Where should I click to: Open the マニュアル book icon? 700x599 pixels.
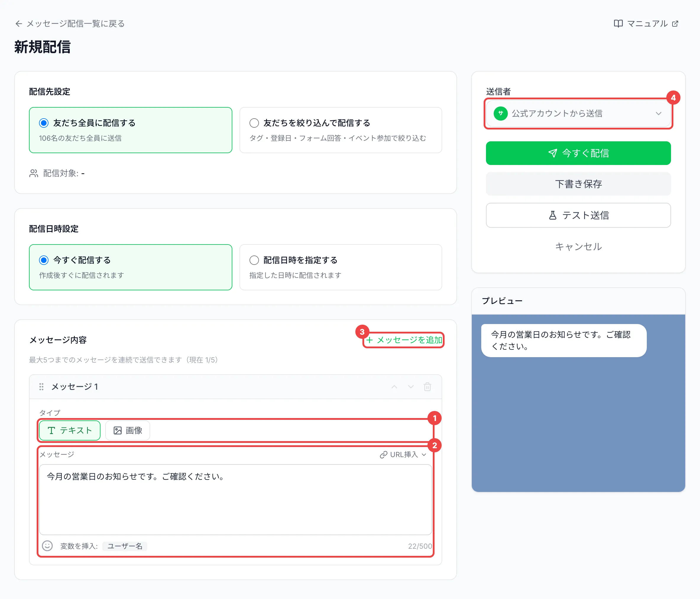click(618, 24)
